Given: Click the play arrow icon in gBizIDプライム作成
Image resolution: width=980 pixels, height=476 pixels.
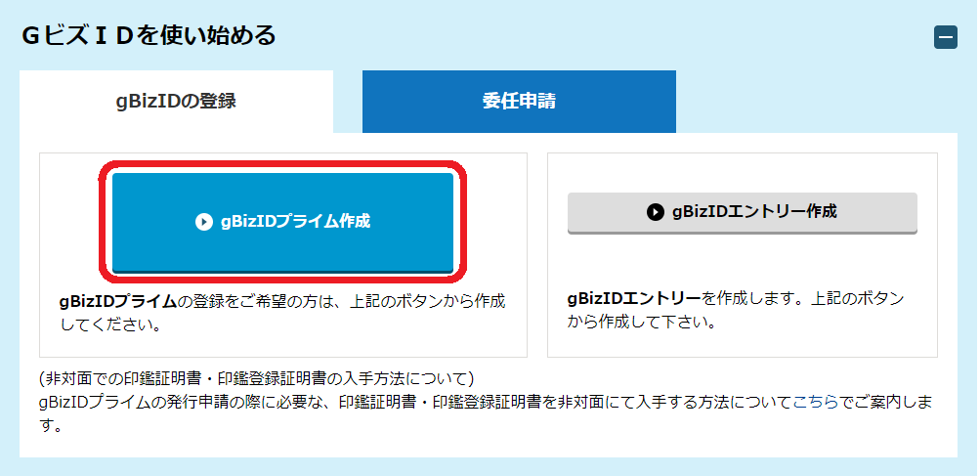Looking at the screenshot, I should 204,222.
